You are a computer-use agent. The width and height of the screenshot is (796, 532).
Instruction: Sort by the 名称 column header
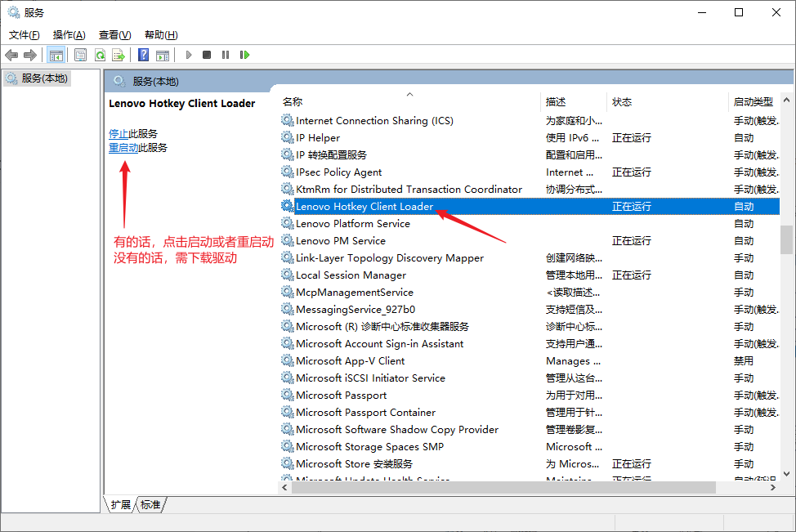(x=293, y=102)
